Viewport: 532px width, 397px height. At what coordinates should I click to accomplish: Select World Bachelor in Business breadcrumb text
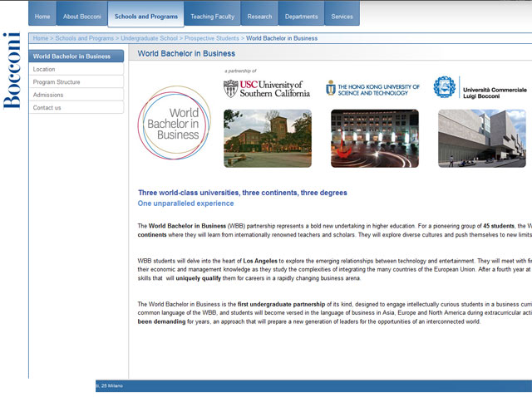282,38
